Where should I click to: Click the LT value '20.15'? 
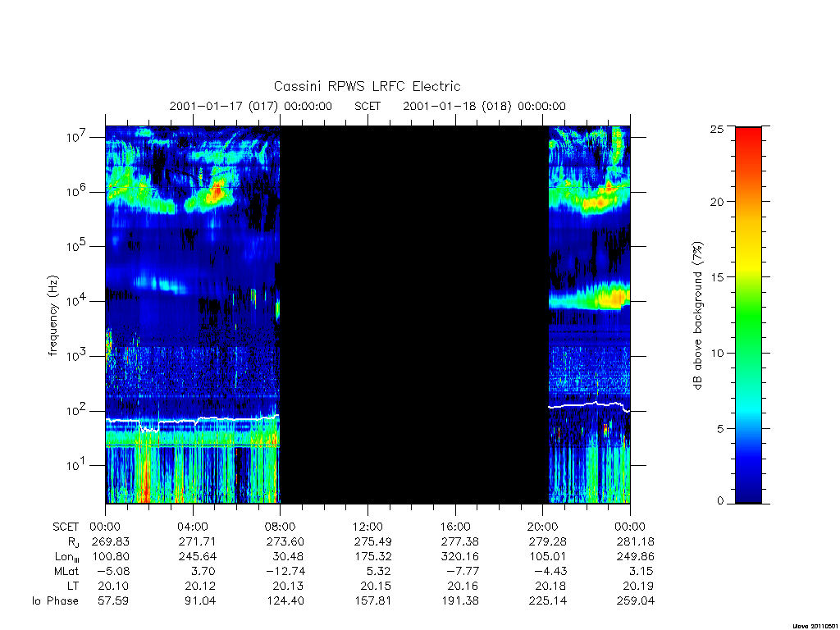(376, 587)
